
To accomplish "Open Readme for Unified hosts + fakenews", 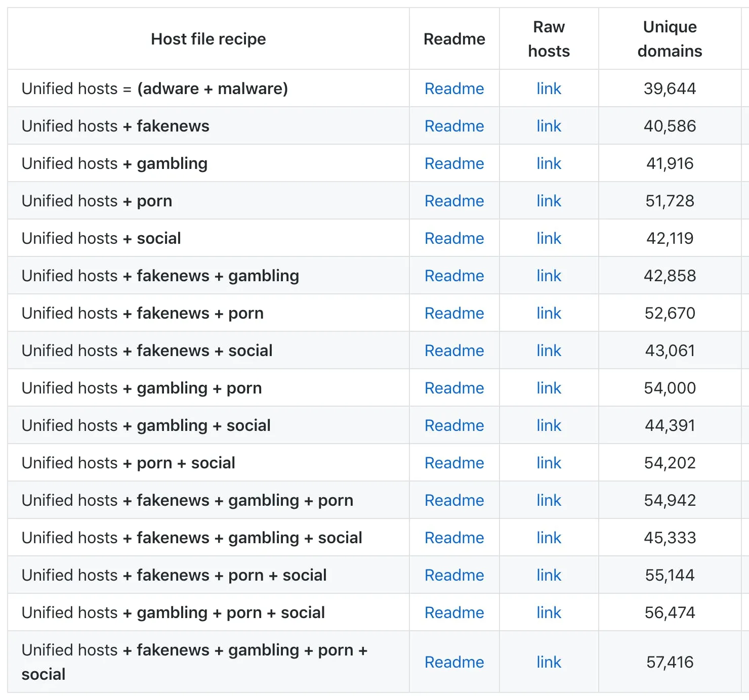I will 454,126.
